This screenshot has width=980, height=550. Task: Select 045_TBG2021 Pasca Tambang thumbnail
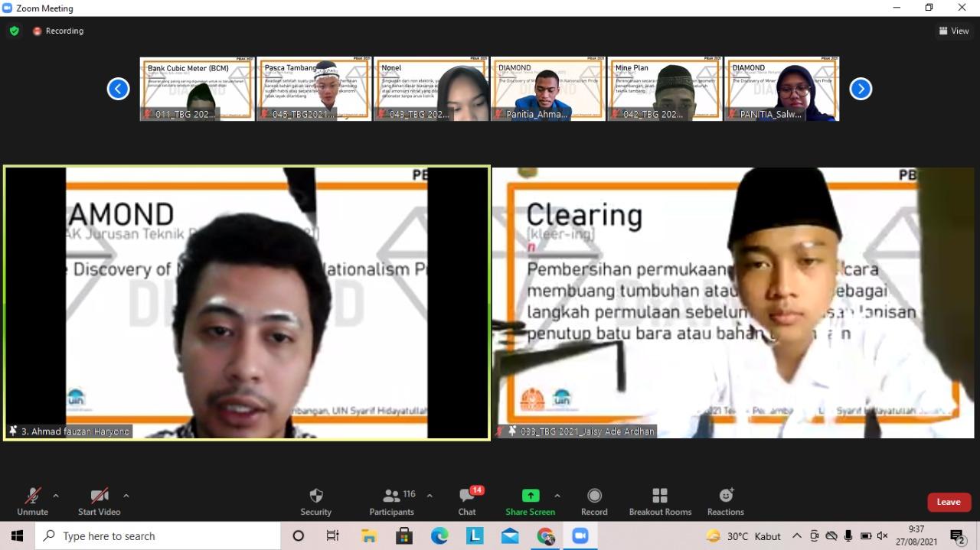[x=314, y=89]
